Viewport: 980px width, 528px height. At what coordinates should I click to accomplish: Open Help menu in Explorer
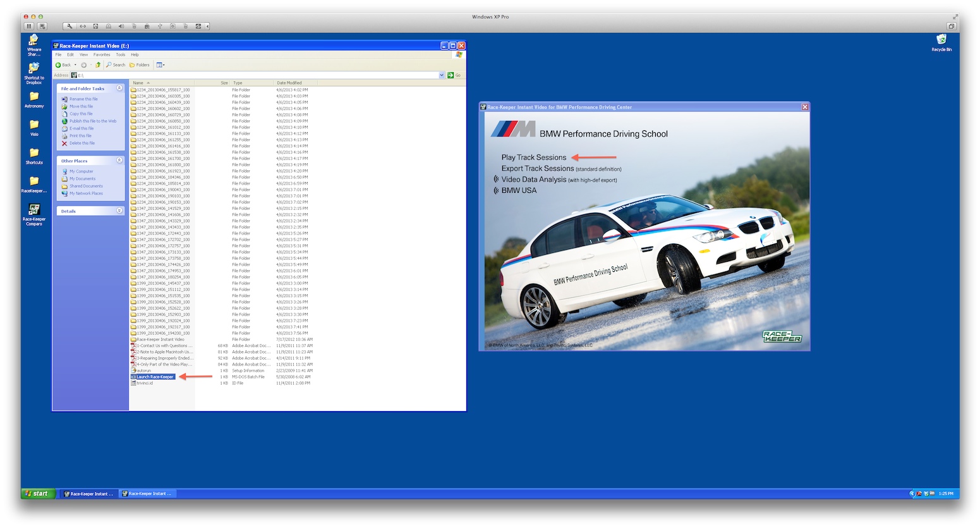click(135, 54)
